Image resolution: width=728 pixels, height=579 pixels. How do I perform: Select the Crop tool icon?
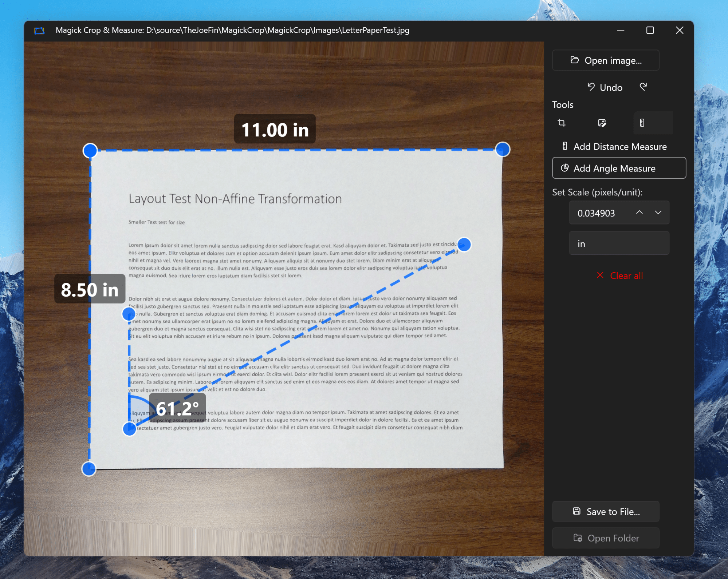(562, 123)
